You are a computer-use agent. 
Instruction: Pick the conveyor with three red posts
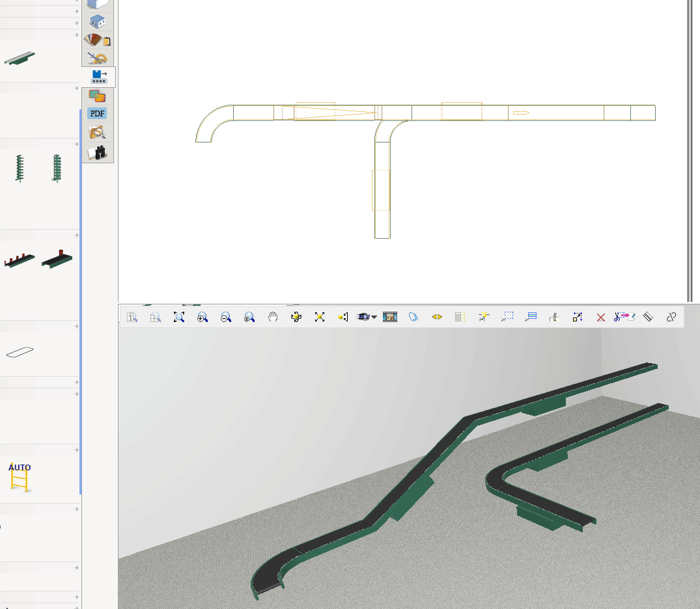pos(20,260)
